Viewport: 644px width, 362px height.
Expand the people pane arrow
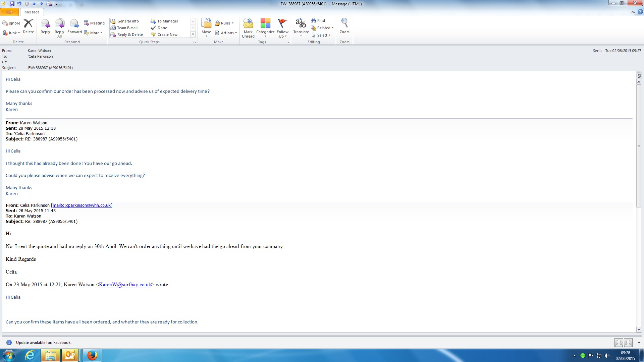(639, 342)
